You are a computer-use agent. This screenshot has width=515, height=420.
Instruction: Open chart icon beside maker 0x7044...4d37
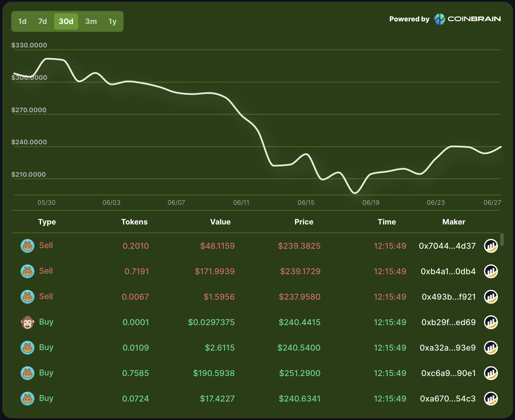pos(491,246)
